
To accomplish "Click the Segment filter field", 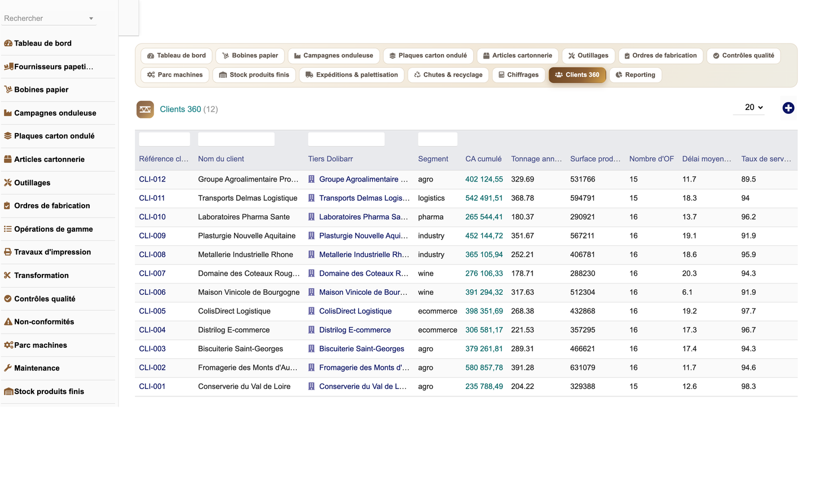I will coord(438,139).
